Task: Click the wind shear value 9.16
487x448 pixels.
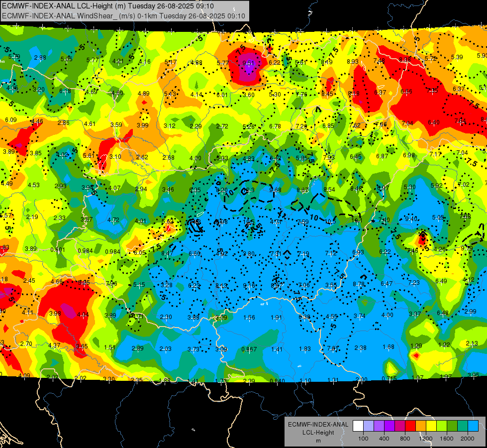Action: coord(249,285)
